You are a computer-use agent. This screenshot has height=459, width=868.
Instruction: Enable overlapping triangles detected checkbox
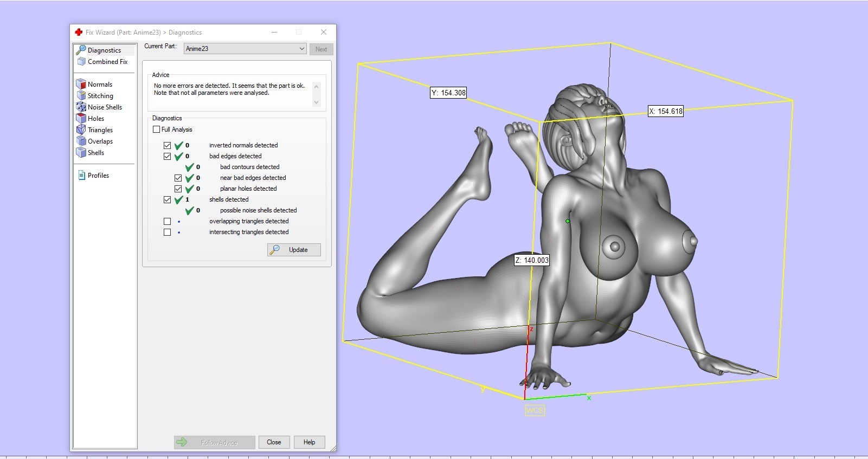[167, 221]
